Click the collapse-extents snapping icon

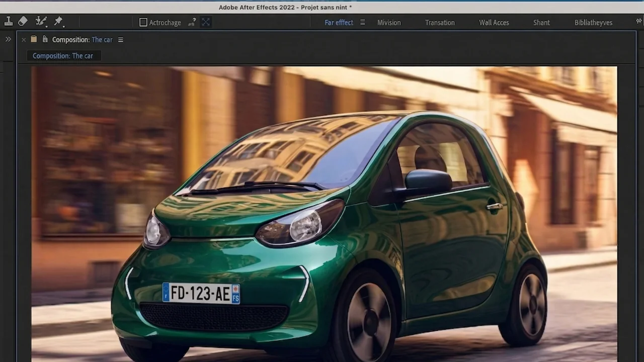(x=205, y=22)
